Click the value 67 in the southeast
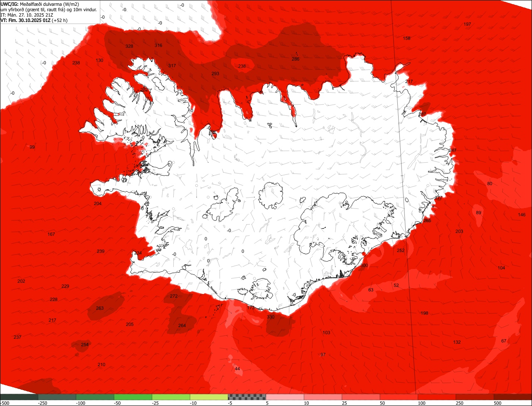 pos(504,341)
